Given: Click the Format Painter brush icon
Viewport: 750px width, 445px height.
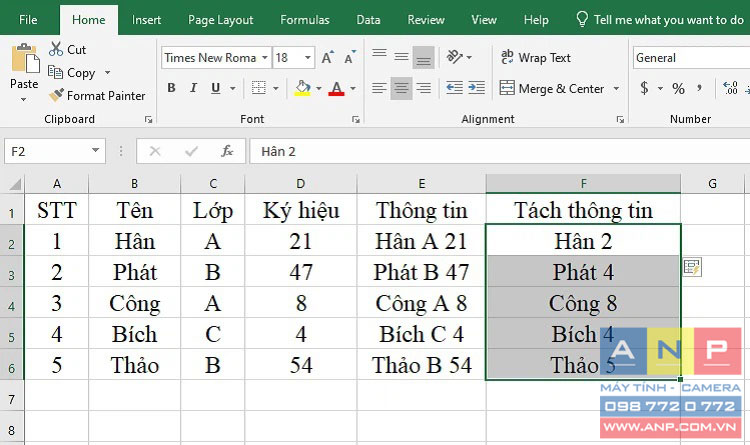Looking at the screenshot, I should (x=56, y=95).
